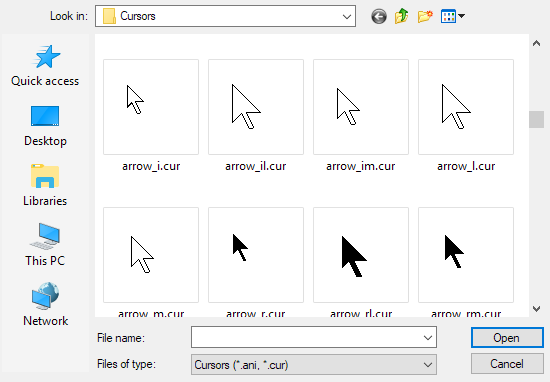The width and height of the screenshot is (550, 382).
Task: Select the arrow_rl.cur large black cursor
Action: (361, 255)
